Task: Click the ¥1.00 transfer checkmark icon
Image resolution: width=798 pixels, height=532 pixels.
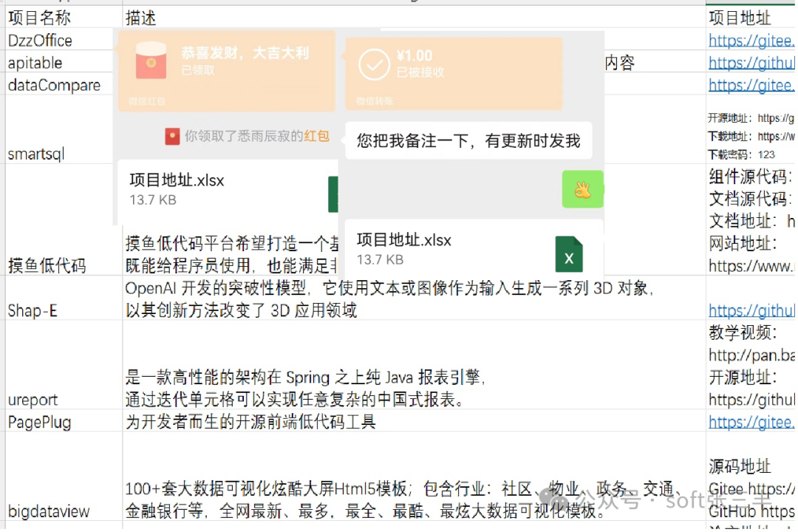Action: point(374,65)
